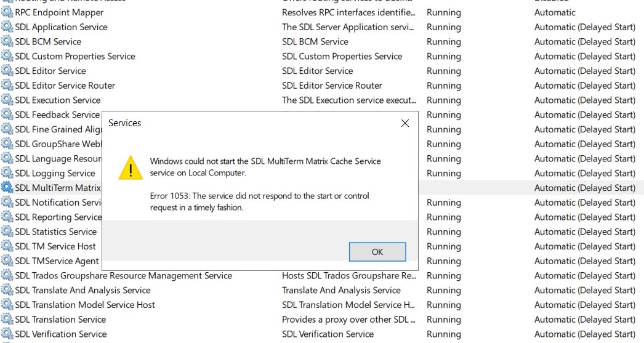The width and height of the screenshot is (644, 343).
Task: Click gear icon beside SDL Reporting Service
Action: [7, 217]
